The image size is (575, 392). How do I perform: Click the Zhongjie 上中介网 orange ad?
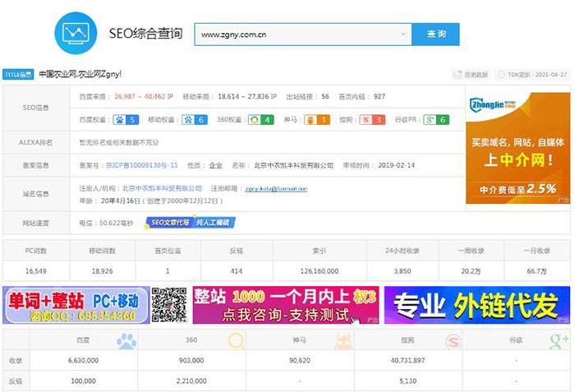[517, 148]
